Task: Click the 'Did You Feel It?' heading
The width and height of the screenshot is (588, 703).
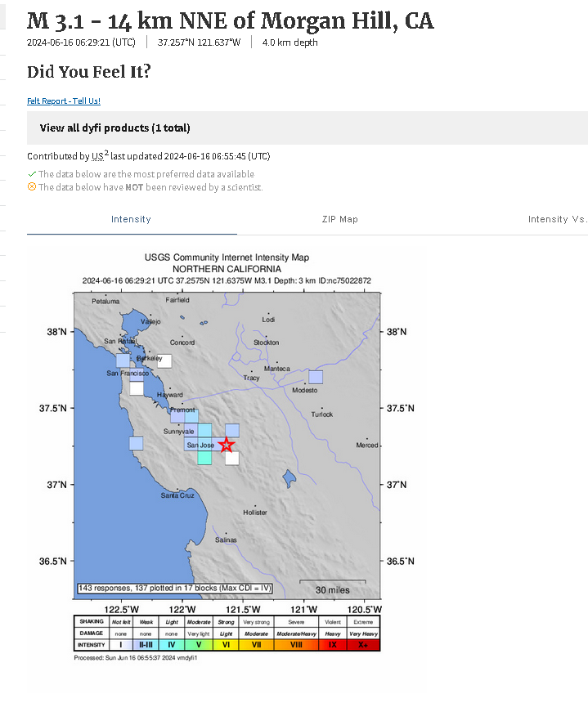Action: (89, 72)
